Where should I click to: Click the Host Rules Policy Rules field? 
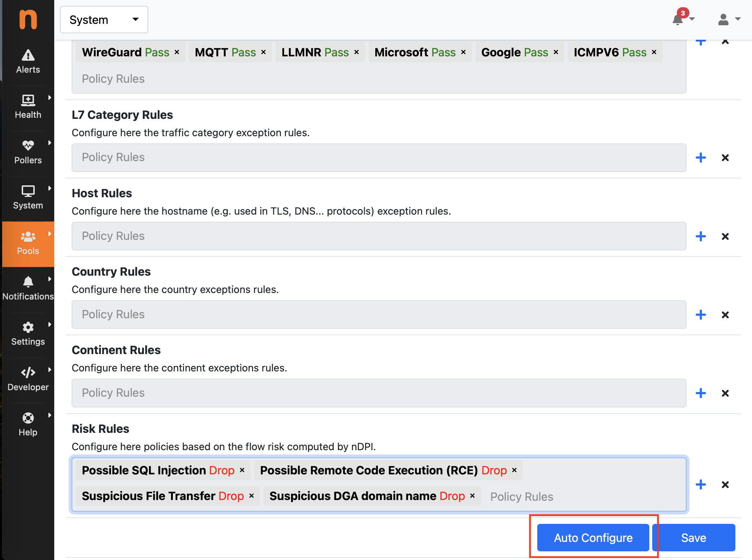click(x=379, y=236)
